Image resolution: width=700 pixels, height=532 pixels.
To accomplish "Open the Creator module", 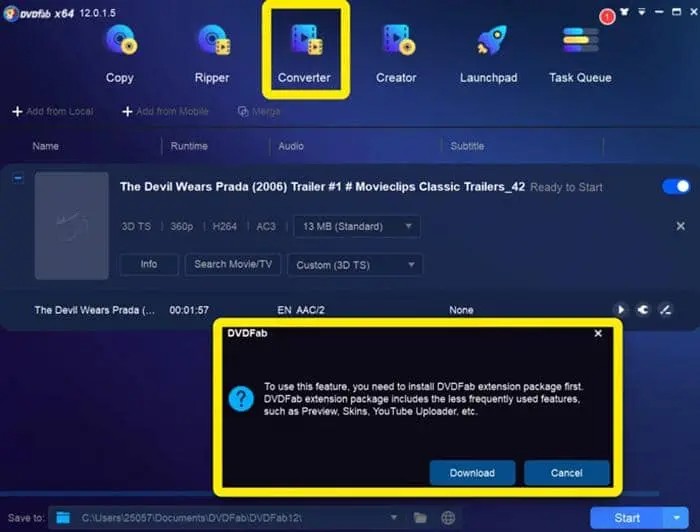I will click(x=396, y=54).
